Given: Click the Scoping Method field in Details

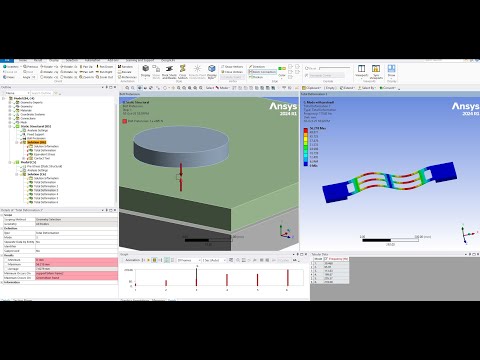Looking at the screenshot, I should click(x=76, y=220).
